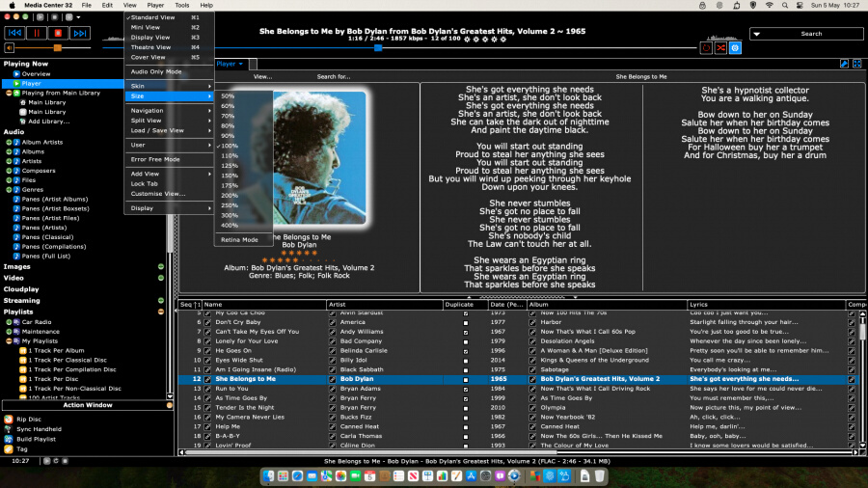Expand the Car Radio playlist group

click(9, 322)
